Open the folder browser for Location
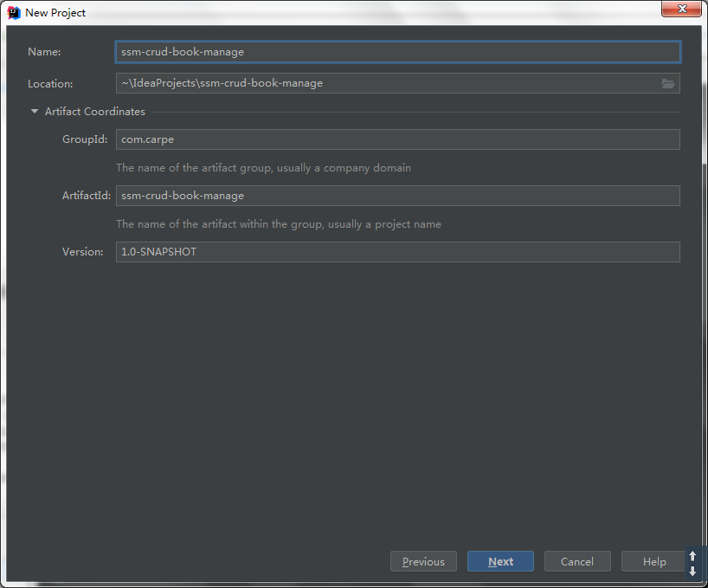 coord(668,83)
